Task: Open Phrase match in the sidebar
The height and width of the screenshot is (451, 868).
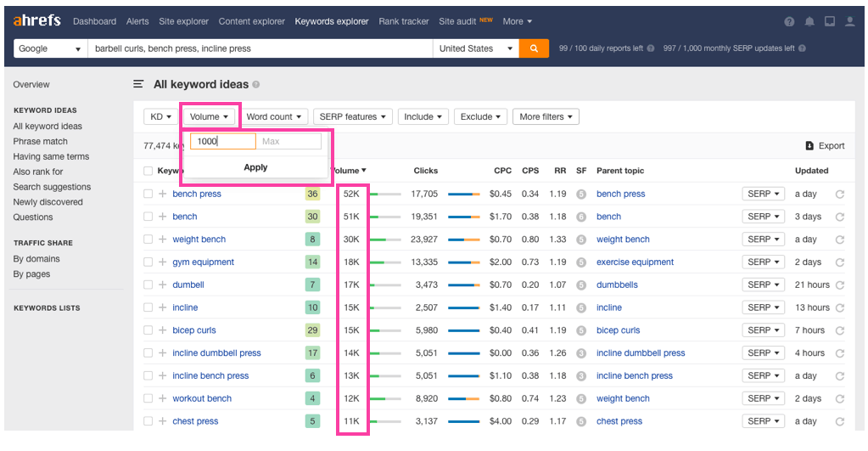Action: coord(41,141)
